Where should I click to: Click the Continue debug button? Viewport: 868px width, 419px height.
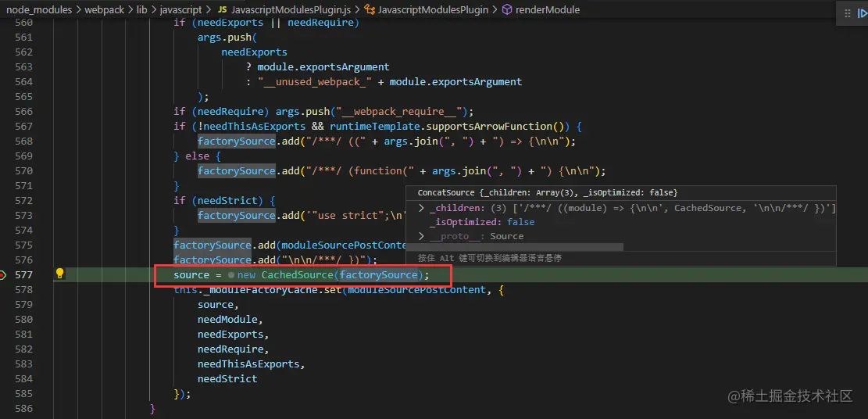861,14
